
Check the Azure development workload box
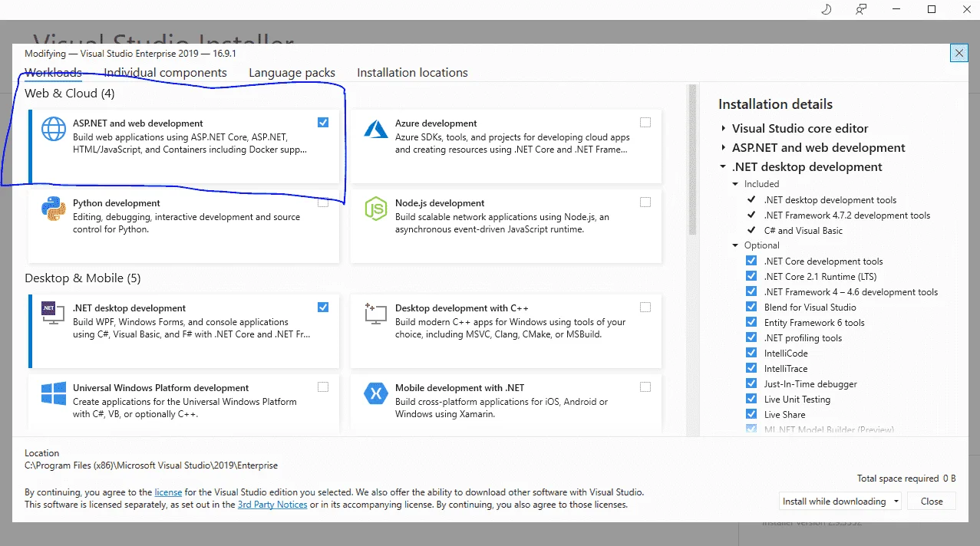[645, 122]
